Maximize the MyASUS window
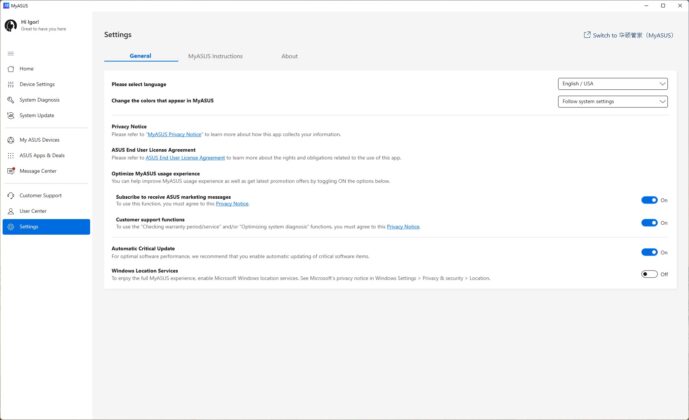This screenshot has height=420, width=689. click(x=663, y=6)
